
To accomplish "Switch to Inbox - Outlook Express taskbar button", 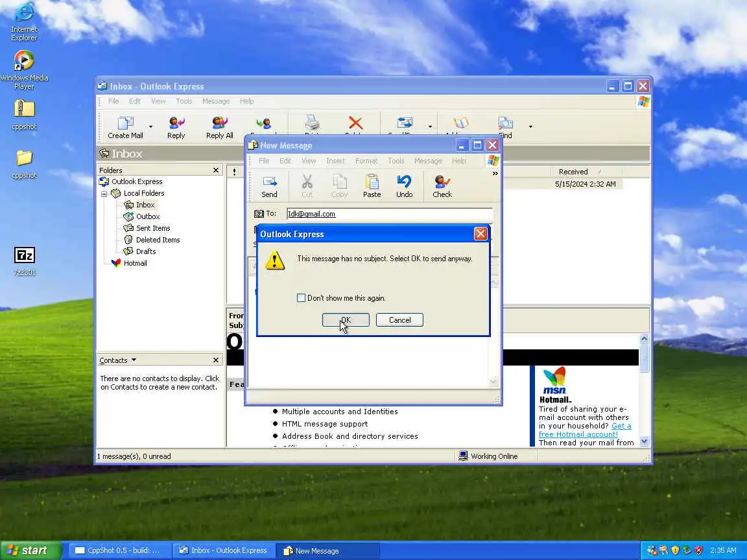I will [223, 550].
